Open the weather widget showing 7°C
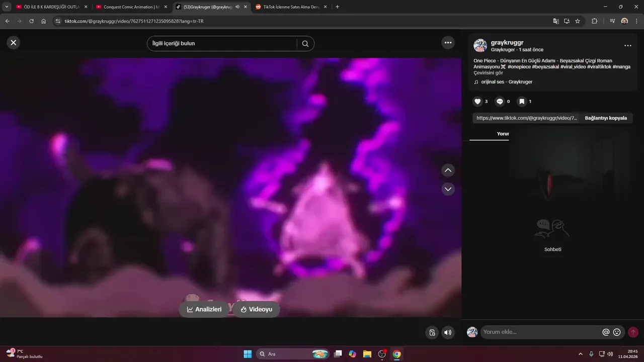This screenshot has height=362, width=644. pos(24,353)
